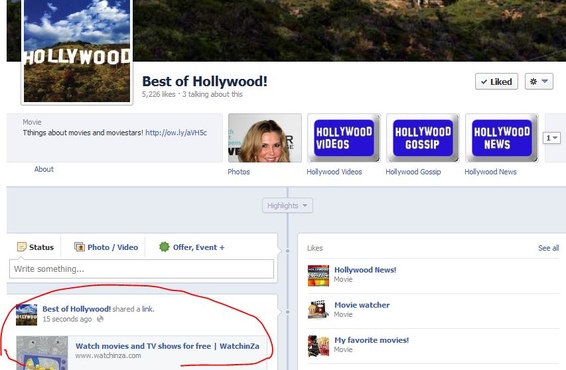Click the Hollywood News! page thumbnail
This screenshot has height=370, width=566.
click(x=318, y=276)
